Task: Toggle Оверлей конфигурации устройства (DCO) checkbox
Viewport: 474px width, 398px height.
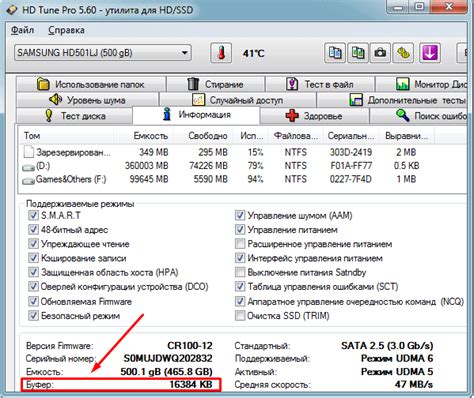Action: [x=33, y=287]
